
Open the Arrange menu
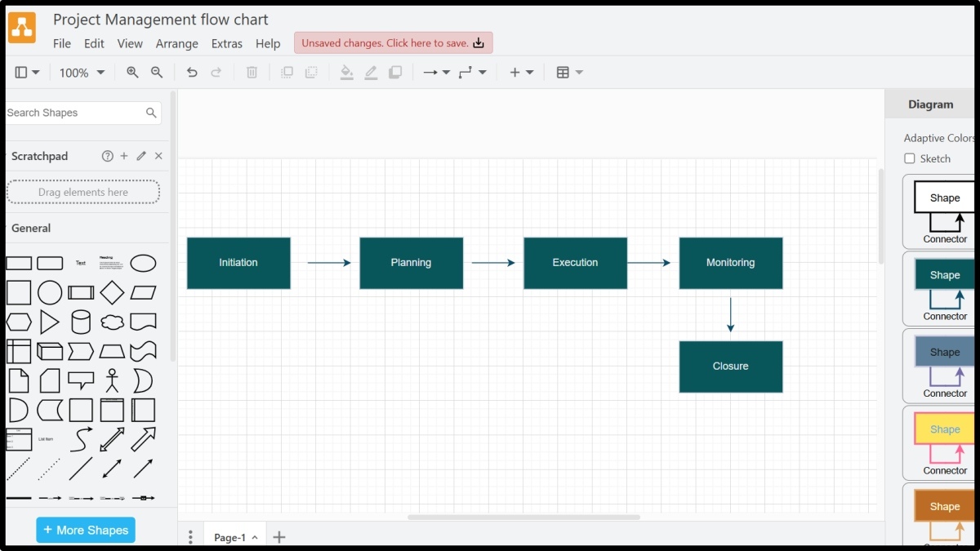click(176, 44)
